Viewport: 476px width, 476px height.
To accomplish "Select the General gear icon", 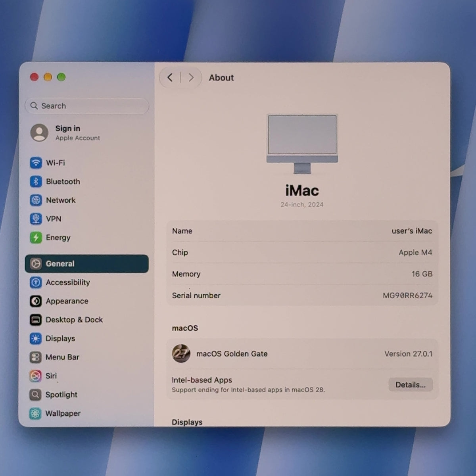I will (36, 263).
